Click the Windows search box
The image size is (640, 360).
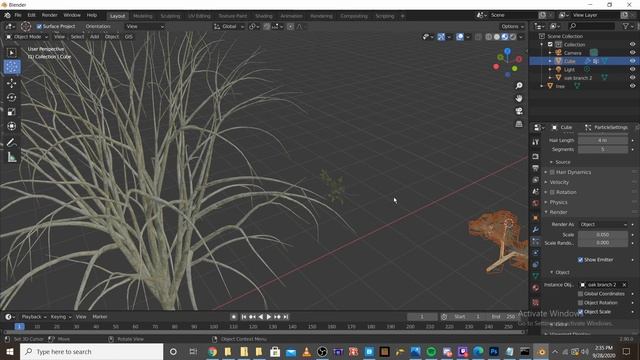click(91, 352)
